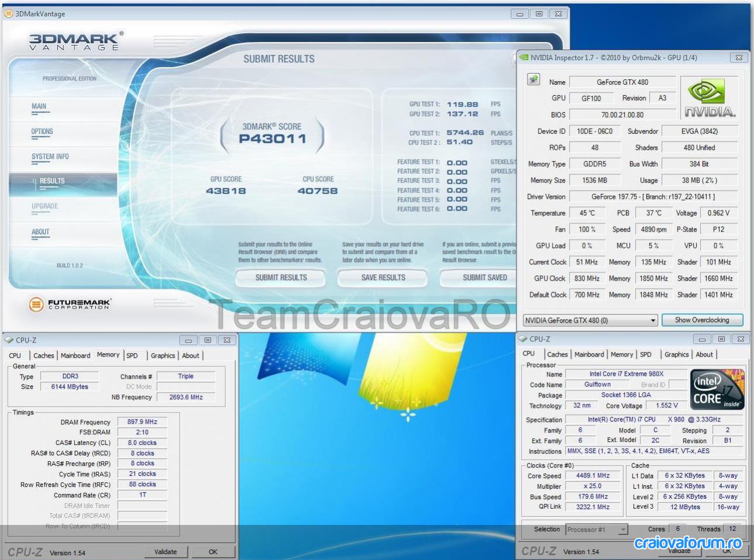Click Core Voltage 1.552 V value
This screenshot has height=560, width=754.
[667, 406]
